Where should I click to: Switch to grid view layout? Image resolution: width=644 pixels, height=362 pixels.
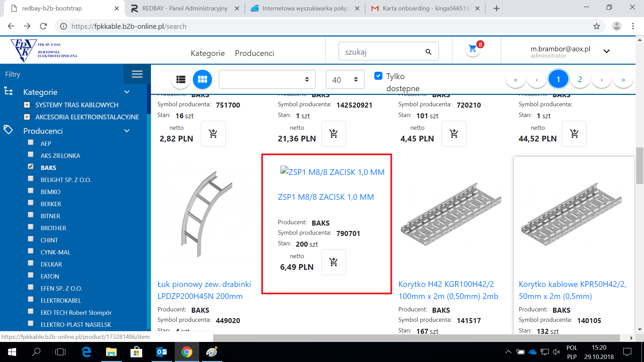click(202, 79)
